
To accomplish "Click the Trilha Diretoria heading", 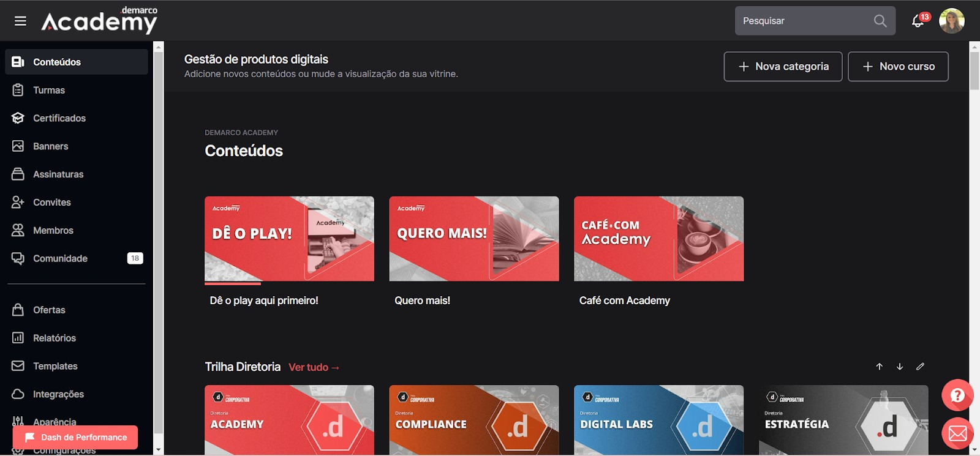I will 243,367.
